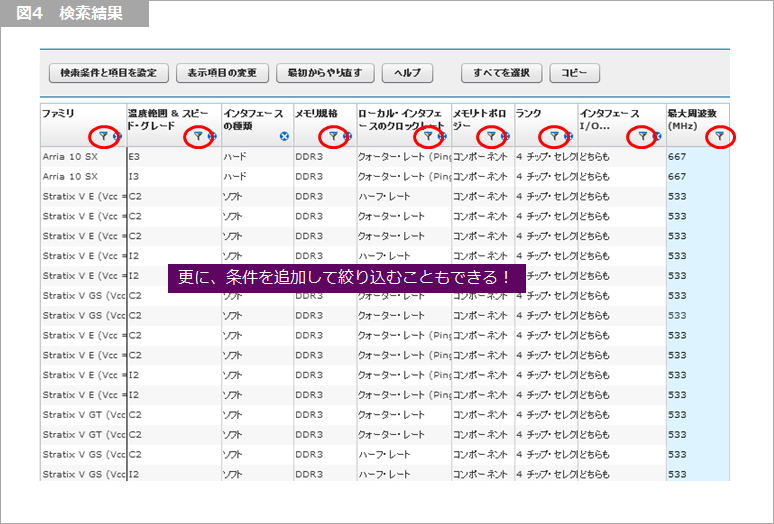774x524 pixels.
Task: Select Stratix V E C2 ハーフ・レート row
Action: coord(385,196)
